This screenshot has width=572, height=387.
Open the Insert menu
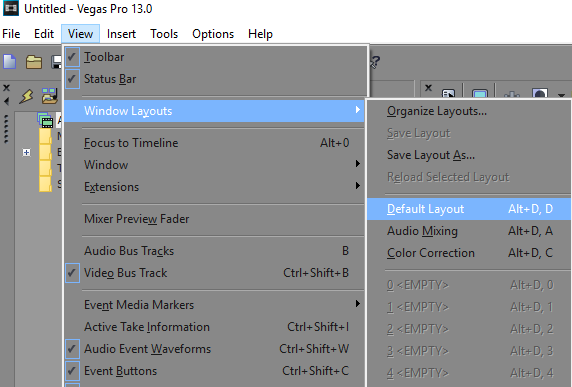tap(121, 34)
